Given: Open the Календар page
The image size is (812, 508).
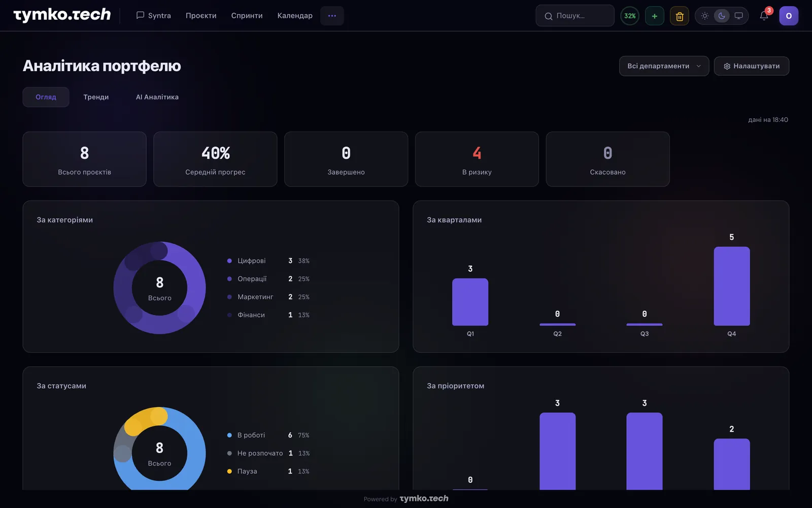Looking at the screenshot, I should click(x=295, y=16).
